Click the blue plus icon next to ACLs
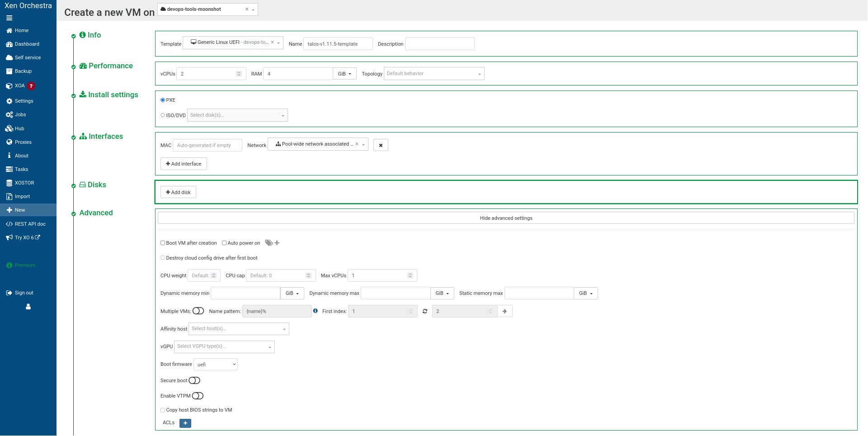This screenshot has height=436, width=868. coord(185,423)
